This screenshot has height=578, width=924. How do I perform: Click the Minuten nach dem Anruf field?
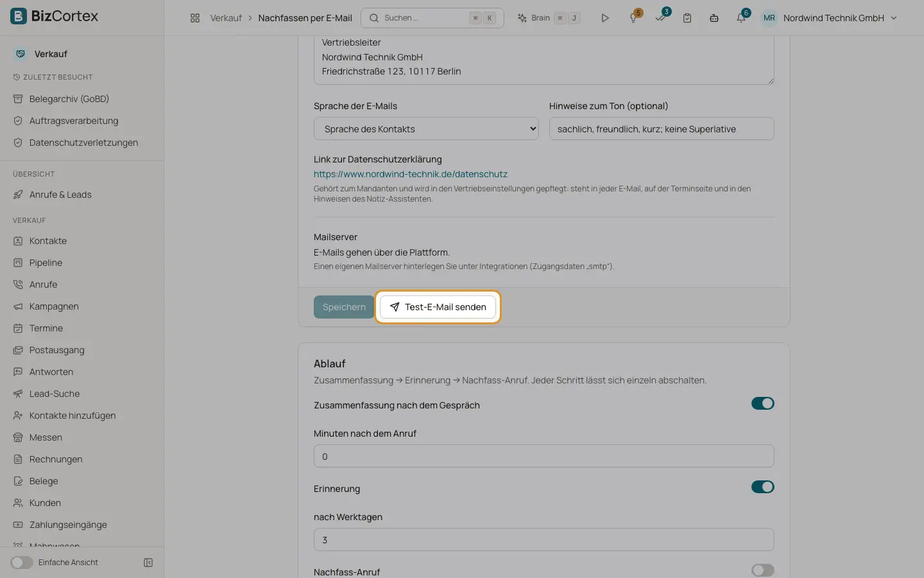click(x=544, y=456)
